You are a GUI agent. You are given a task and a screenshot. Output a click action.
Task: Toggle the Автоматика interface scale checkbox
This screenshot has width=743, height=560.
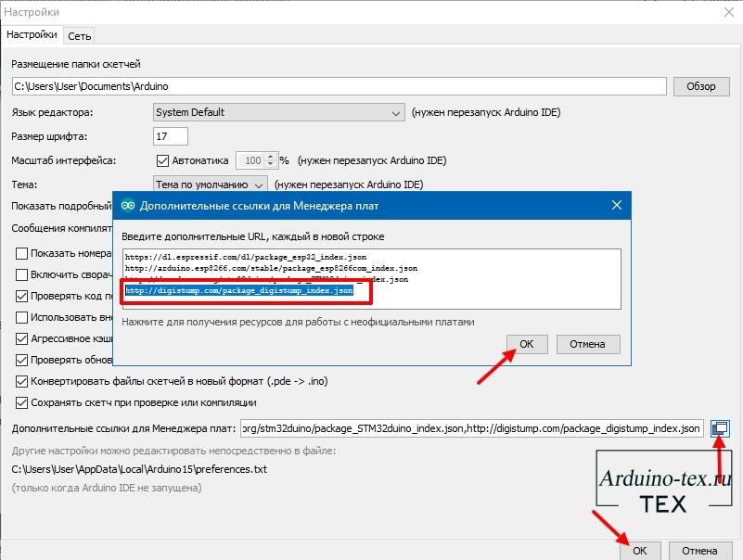163,160
